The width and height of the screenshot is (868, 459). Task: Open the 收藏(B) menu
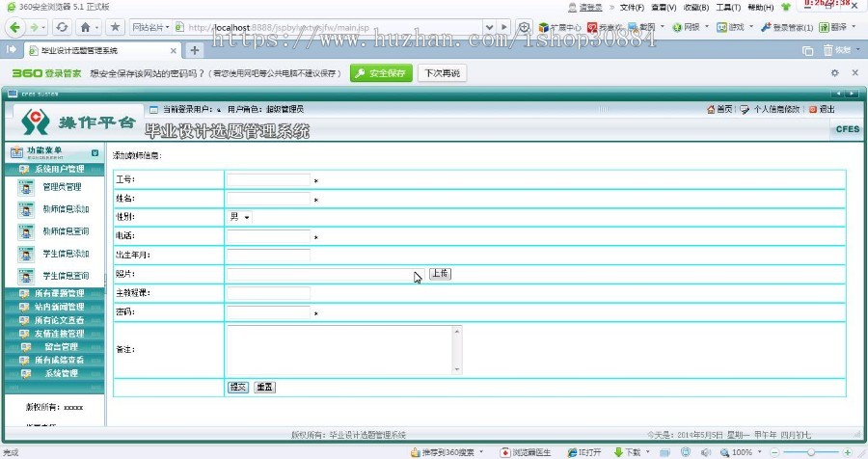tap(695, 8)
